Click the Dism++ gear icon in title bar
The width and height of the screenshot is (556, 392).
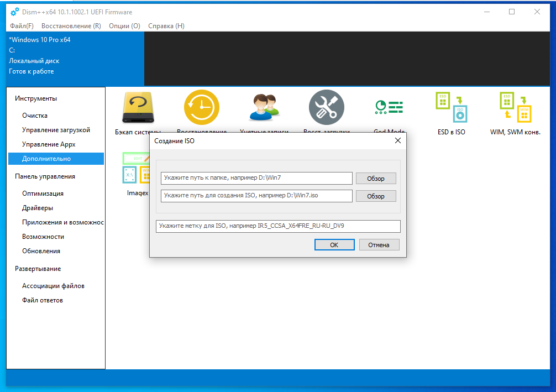tap(14, 12)
